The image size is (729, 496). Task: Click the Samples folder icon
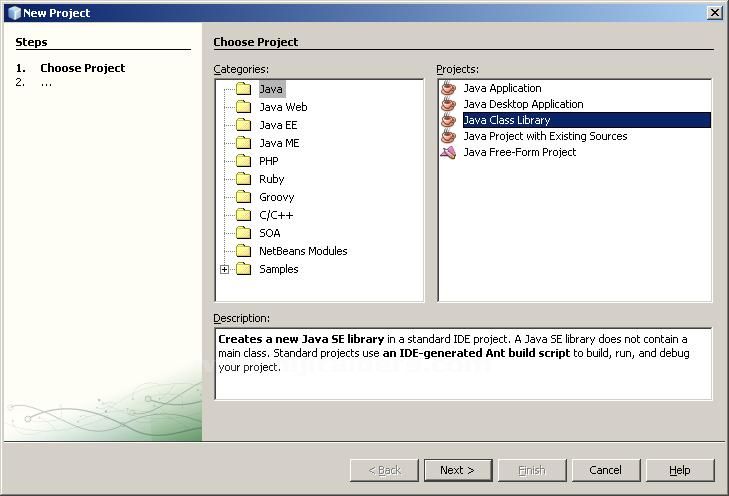[x=243, y=269]
